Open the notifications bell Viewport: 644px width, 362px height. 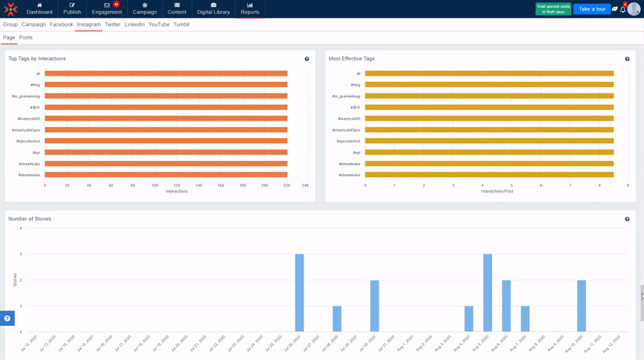622,9
